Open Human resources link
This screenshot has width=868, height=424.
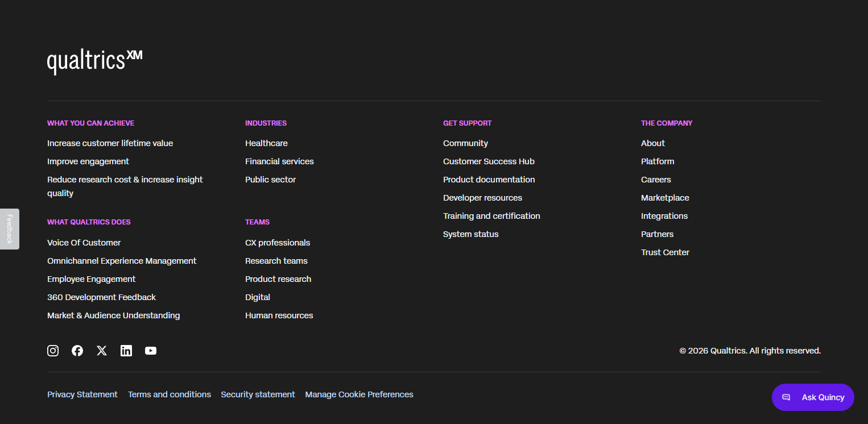[x=279, y=315]
